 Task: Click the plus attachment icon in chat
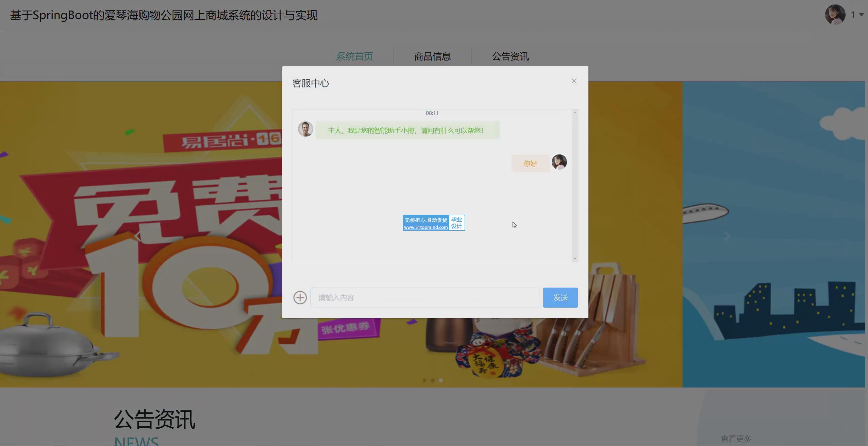(x=300, y=298)
